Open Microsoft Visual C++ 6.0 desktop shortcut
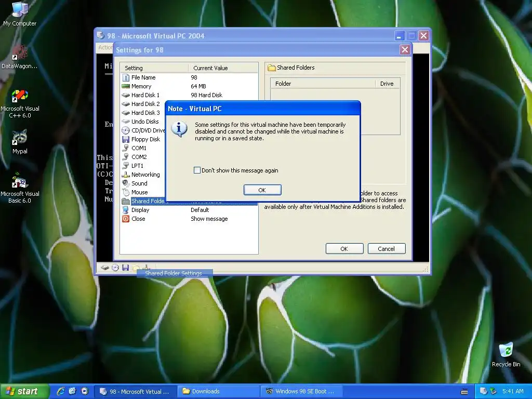This screenshot has width=532, height=399. point(20,103)
